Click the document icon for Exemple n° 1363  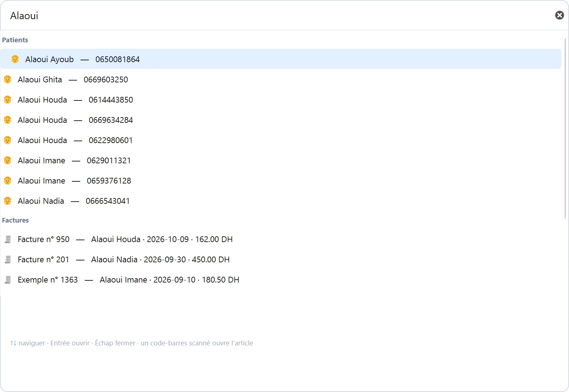(8, 280)
